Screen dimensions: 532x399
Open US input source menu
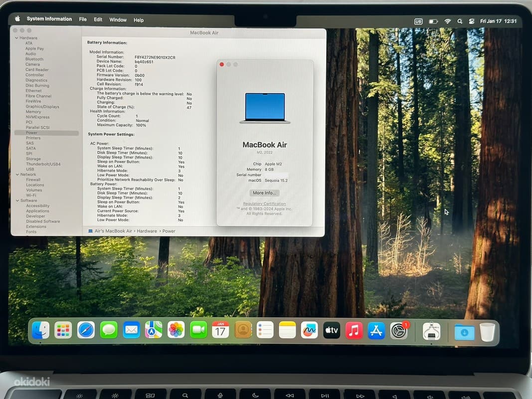coord(418,21)
